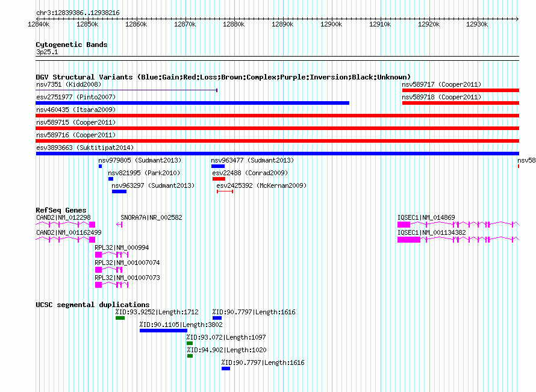
Task: Click the RPL32|NM_001007074 gene label
Action: 127,263
